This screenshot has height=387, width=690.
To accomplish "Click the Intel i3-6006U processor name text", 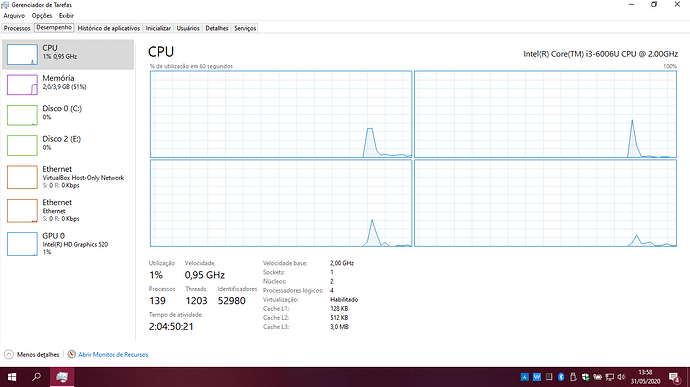I will coord(600,54).
